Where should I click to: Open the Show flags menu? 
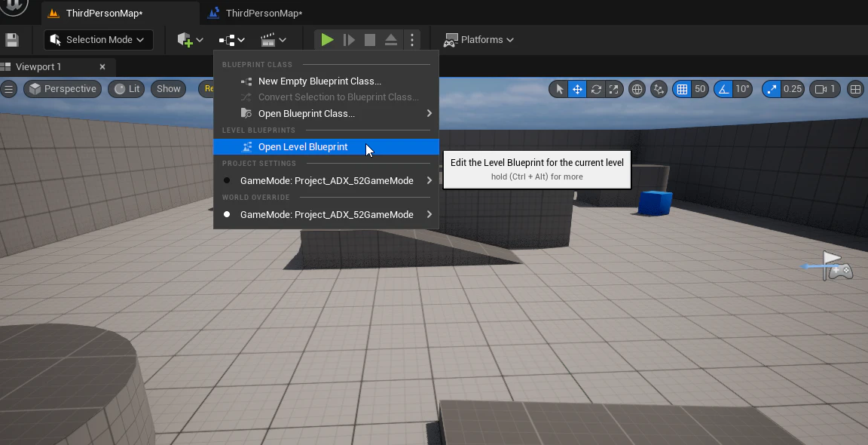168,89
